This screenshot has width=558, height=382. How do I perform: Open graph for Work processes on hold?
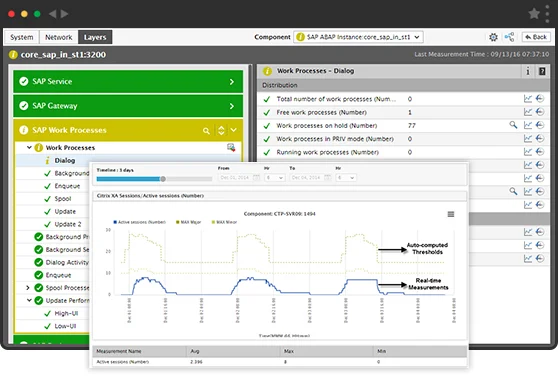point(528,125)
